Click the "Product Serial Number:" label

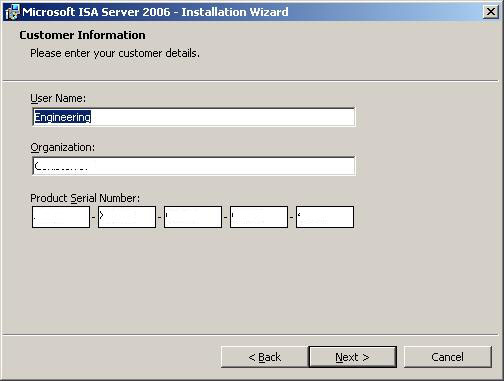coord(85,198)
